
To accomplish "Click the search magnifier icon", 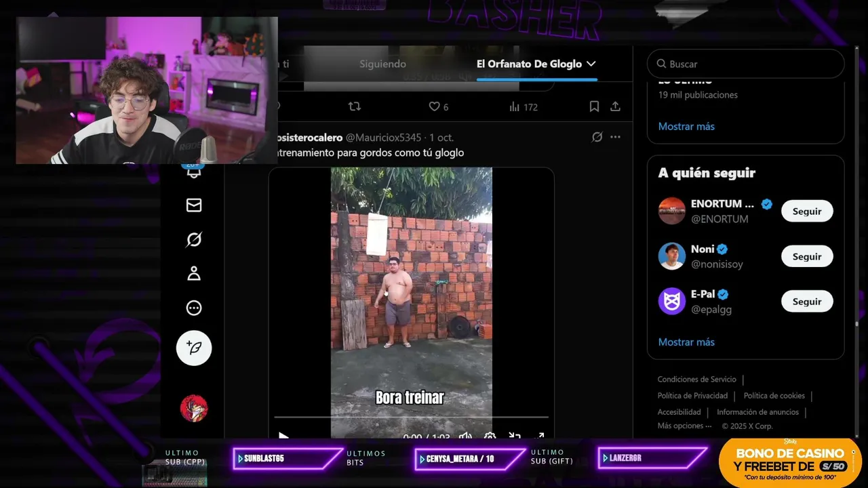I will click(x=661, y=64).
